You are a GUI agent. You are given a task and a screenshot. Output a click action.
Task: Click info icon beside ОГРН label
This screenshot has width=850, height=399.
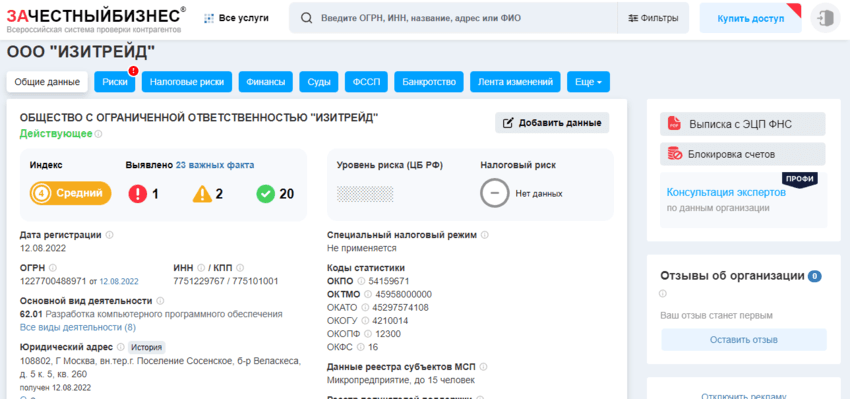click(x=53, y=268)
